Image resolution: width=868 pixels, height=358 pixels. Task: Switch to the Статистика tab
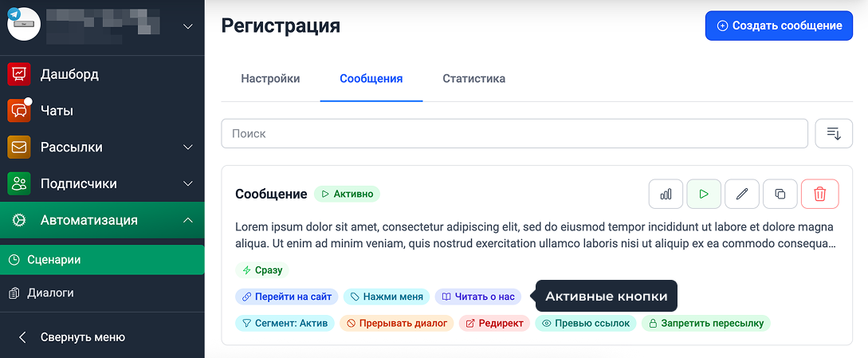click(473, 79)
